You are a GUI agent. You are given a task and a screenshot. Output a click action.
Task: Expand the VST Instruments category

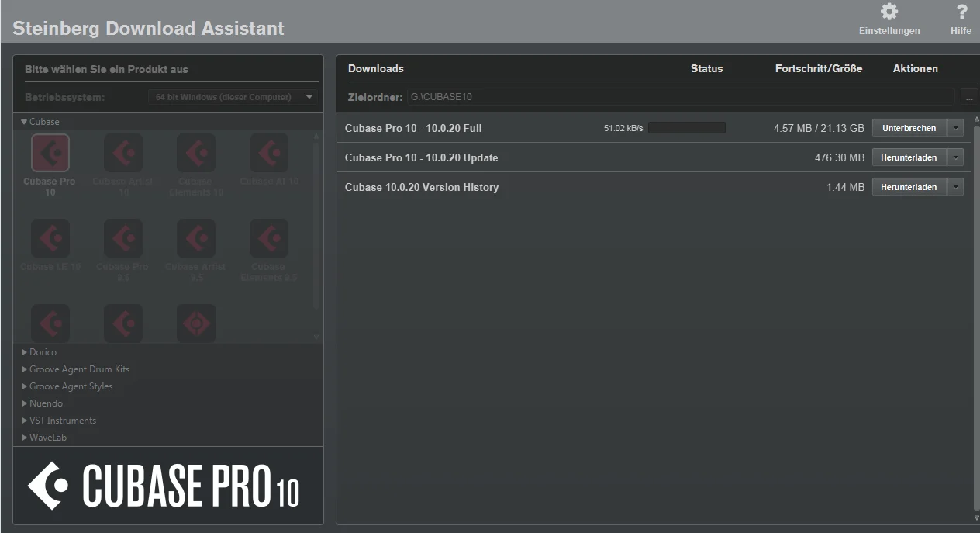click(24, 421)
